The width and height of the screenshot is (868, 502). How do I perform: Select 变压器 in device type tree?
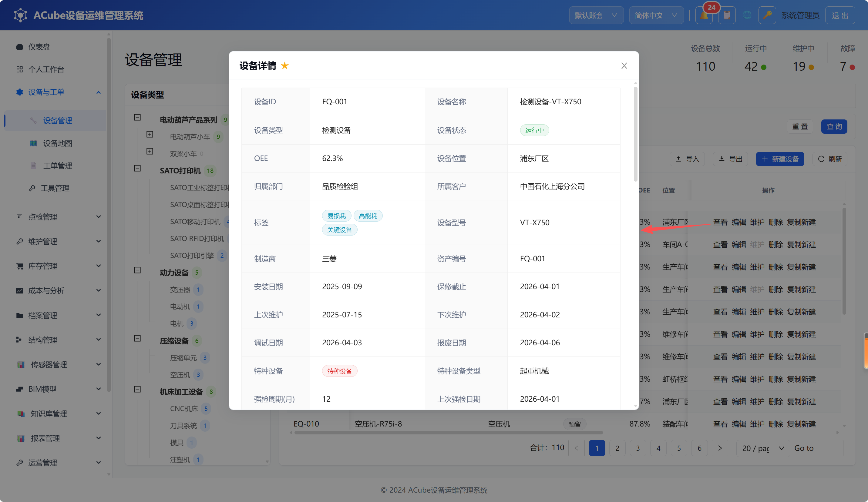point(180,289)
